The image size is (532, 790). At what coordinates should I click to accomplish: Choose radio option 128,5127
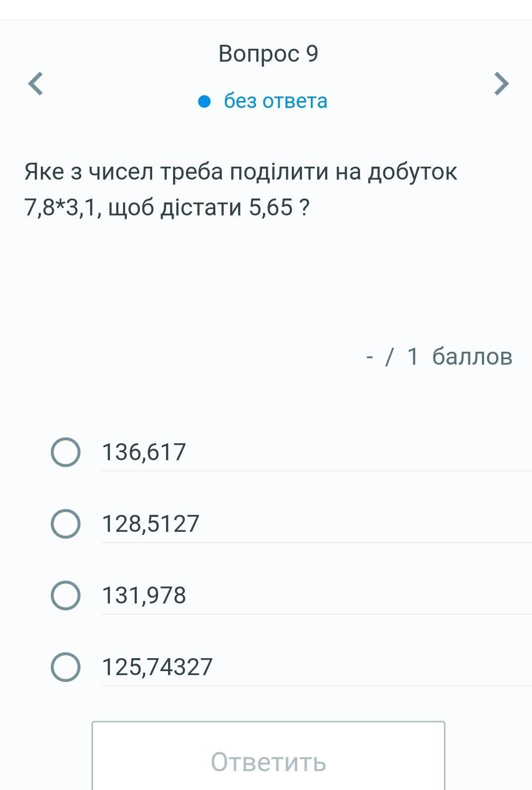point(66,524)
